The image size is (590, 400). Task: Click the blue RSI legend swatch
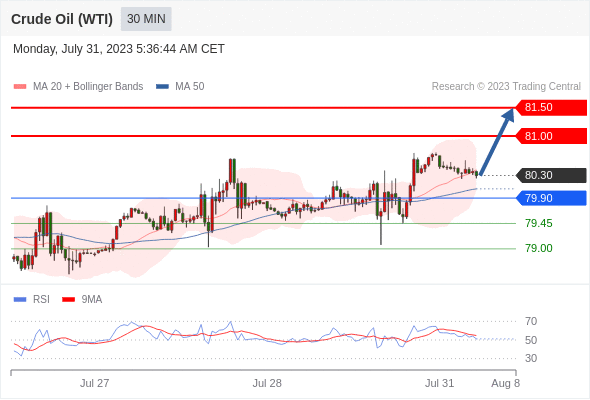tap(20, 300)
